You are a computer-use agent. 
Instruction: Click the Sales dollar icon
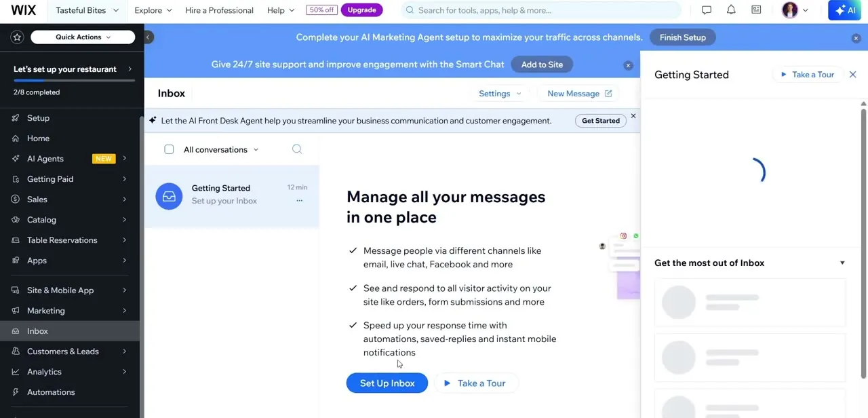pyautogui.click(x=15, y=199)
